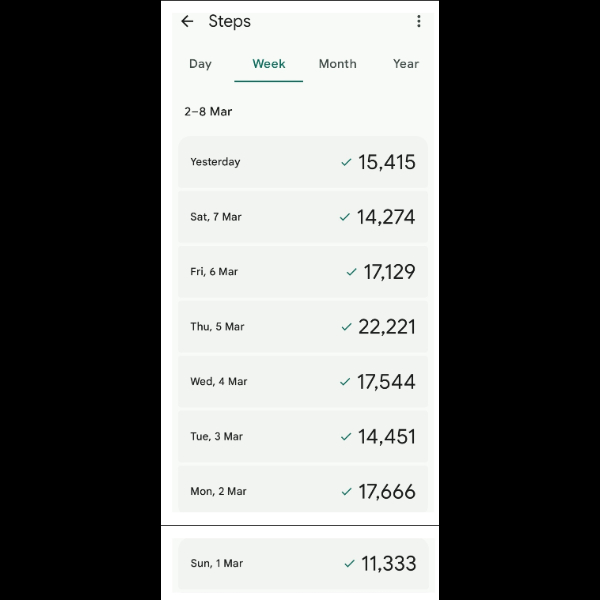This screenshot has width=600, height=600.
Task: Click the checkmark next to 22,221
Action: click(x=346, y=327)
